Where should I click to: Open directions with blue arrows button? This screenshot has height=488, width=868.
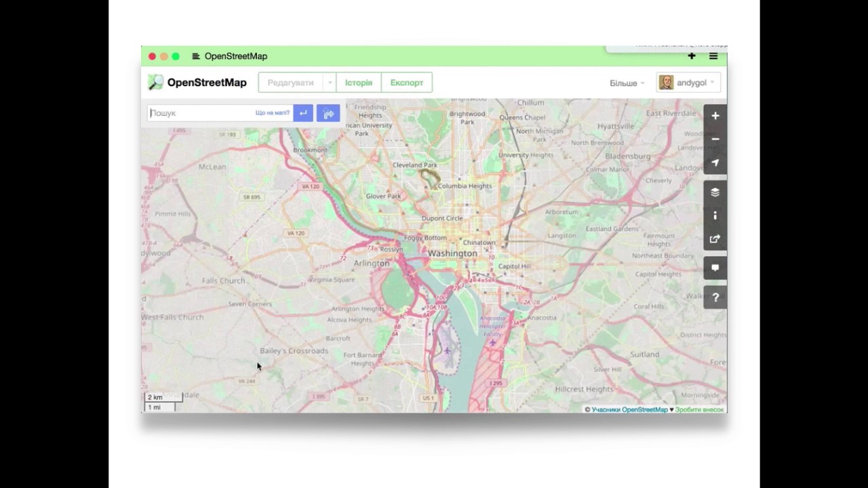(328, 113)
